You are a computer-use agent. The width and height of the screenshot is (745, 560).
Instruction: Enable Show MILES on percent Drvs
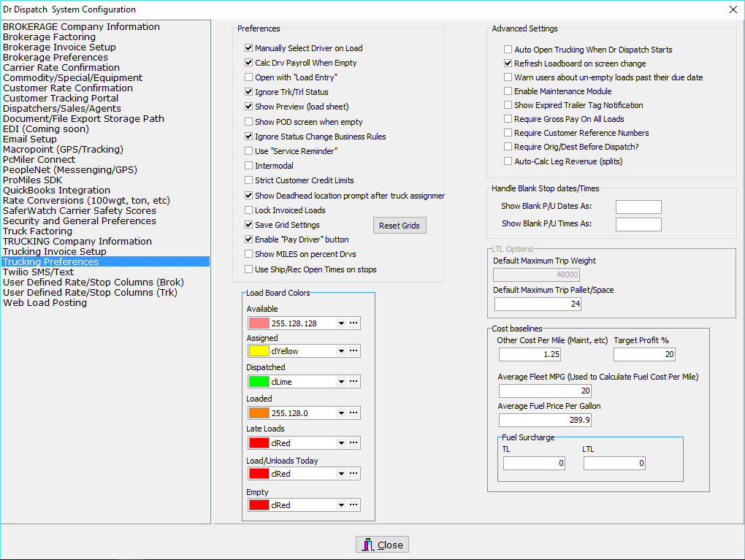click(248, 254)
